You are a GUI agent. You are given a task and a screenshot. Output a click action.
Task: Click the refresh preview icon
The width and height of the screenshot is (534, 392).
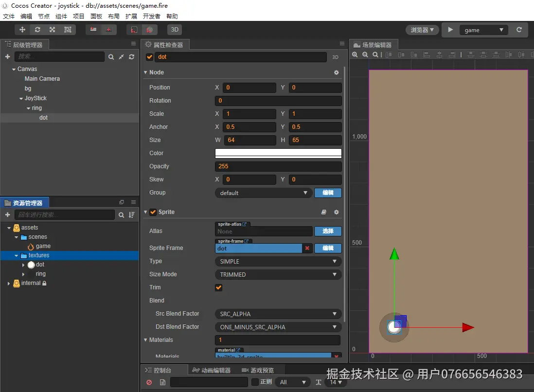click(519, 30)
